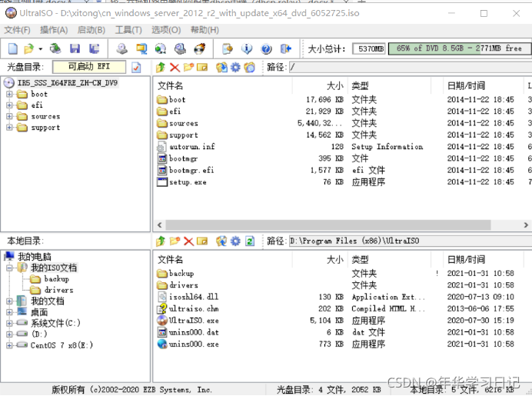Expand the CentOS 7 x8(E:) drive node
Viewport: 532px width, 396px height.
click(x=9, y=345)
